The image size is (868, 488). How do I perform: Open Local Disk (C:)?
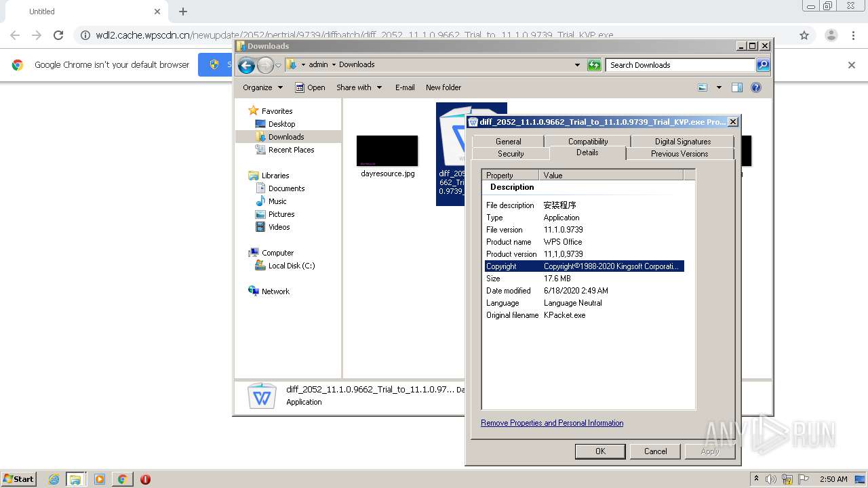point(292,266)
